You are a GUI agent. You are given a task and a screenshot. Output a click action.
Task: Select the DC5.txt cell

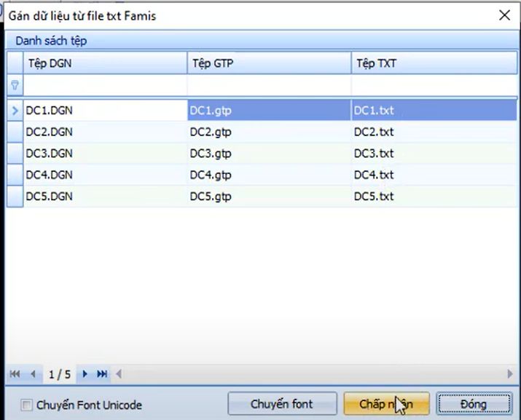click(434, 197)
